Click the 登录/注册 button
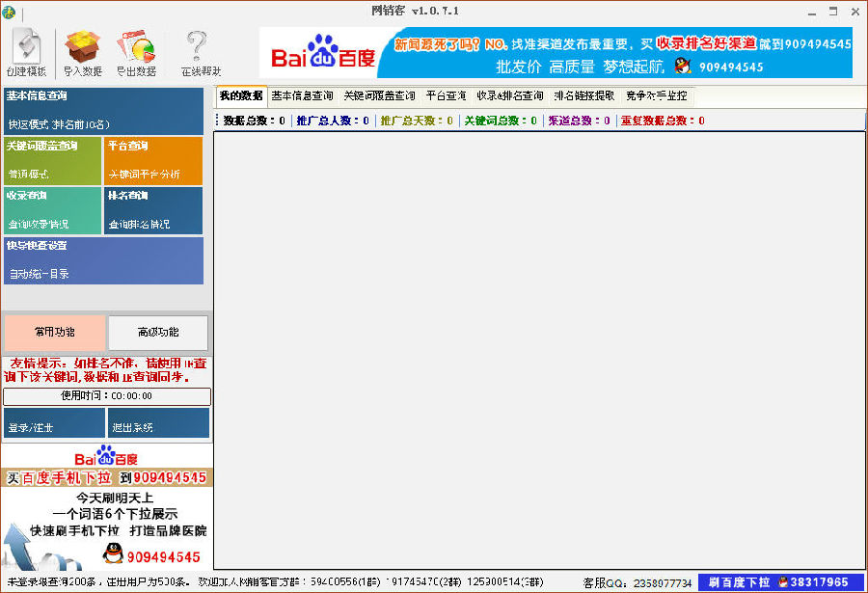Screen dimensions: 868x593 [54, 422]
